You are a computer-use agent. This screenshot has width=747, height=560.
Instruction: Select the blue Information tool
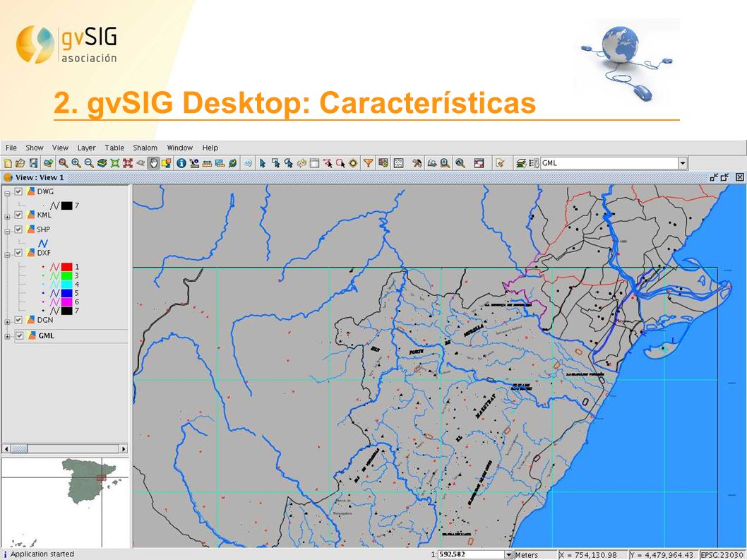pyautogui.click(x=181, y=163)
